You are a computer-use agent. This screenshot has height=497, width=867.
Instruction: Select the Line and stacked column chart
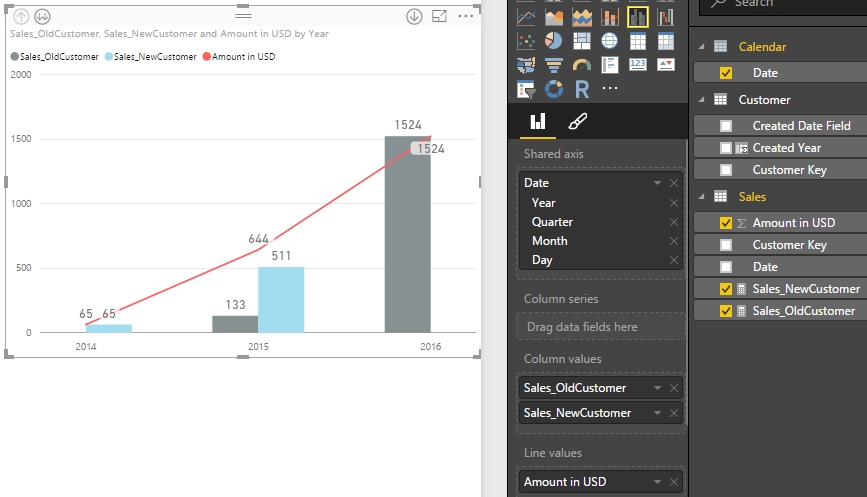610,17
